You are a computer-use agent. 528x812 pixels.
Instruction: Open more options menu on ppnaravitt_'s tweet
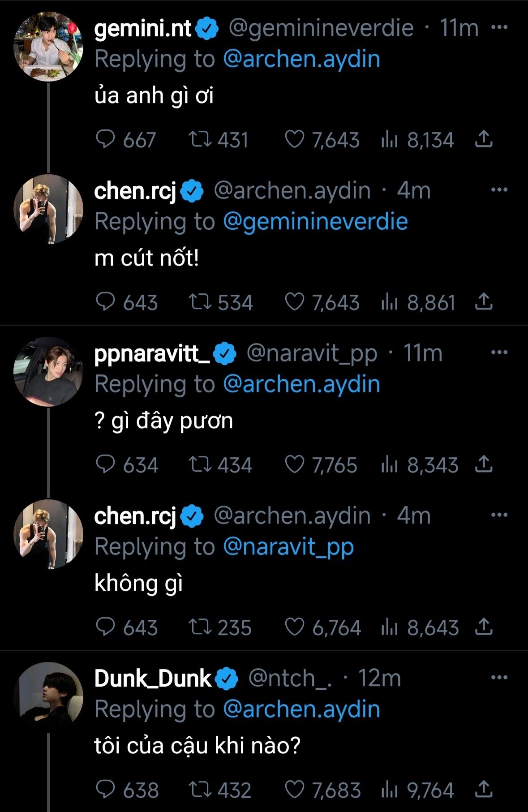499,352
